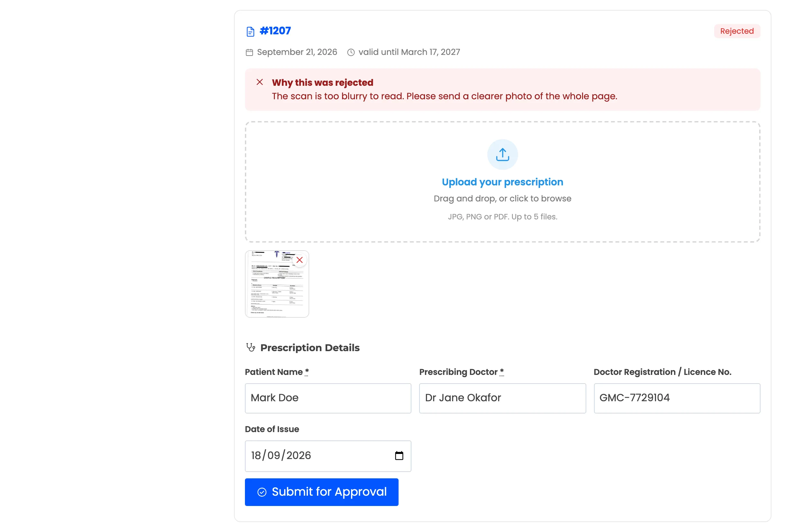Click the Prescribing Doctor label
The height and width of the screenshot is (532, 792).
pos(461,372)
